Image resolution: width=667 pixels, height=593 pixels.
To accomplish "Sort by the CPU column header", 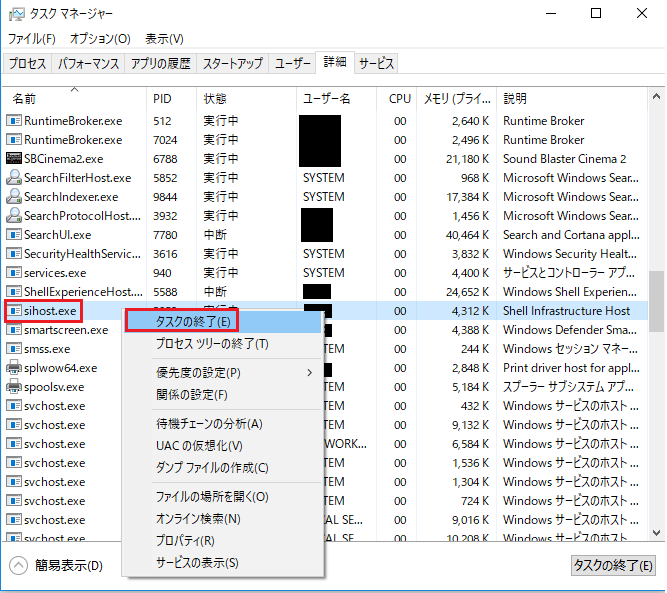I will pyautogui.click(x=396, y=99).
